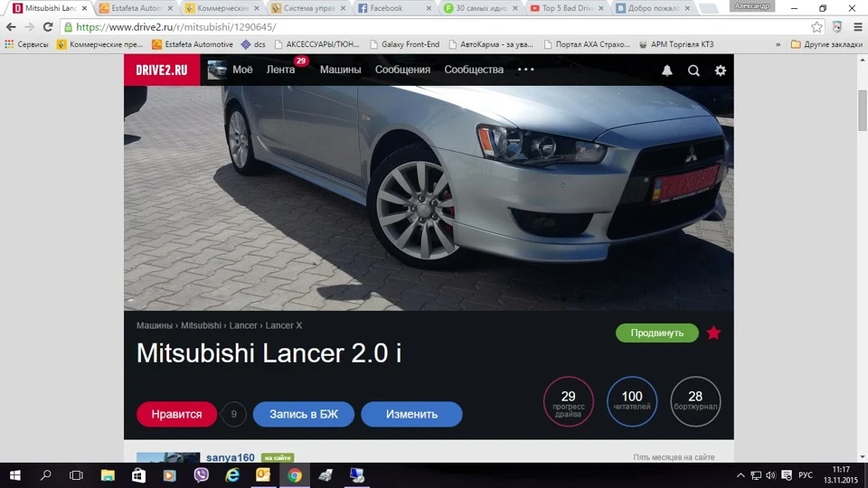The image size is (868, 488).
Task: Switch to the Estafeta Autom tab
Action: click(x=137, y=8)
